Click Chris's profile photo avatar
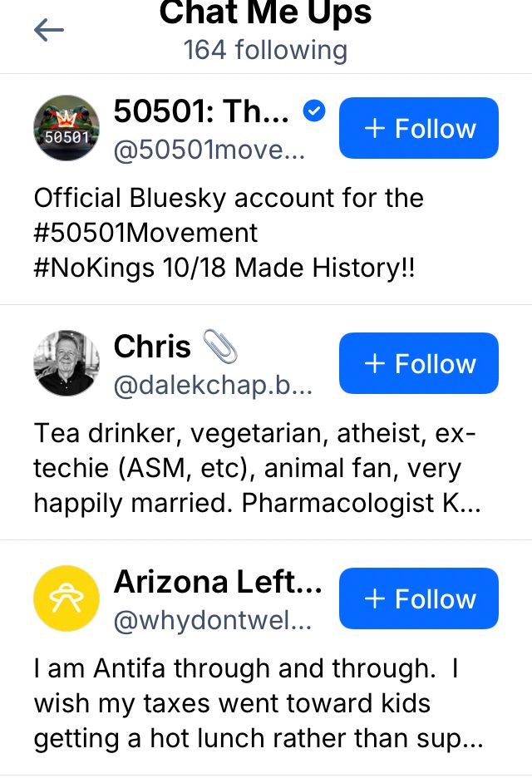 click(x=66, y=363)
